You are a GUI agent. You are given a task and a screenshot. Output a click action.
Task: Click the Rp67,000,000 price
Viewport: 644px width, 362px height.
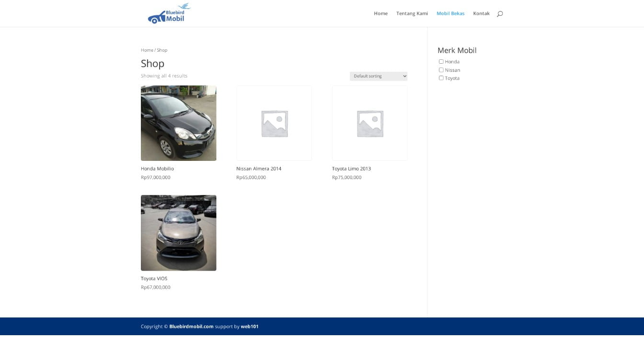156,287
